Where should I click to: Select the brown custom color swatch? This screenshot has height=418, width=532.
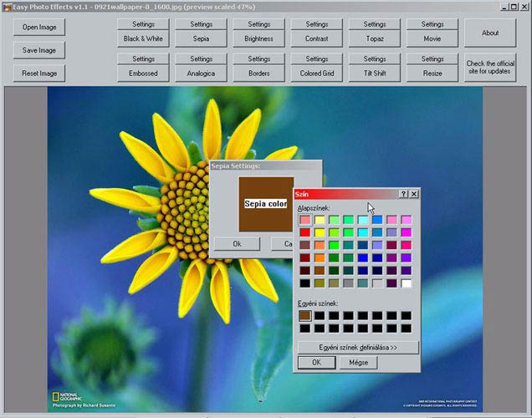[305, 316]
